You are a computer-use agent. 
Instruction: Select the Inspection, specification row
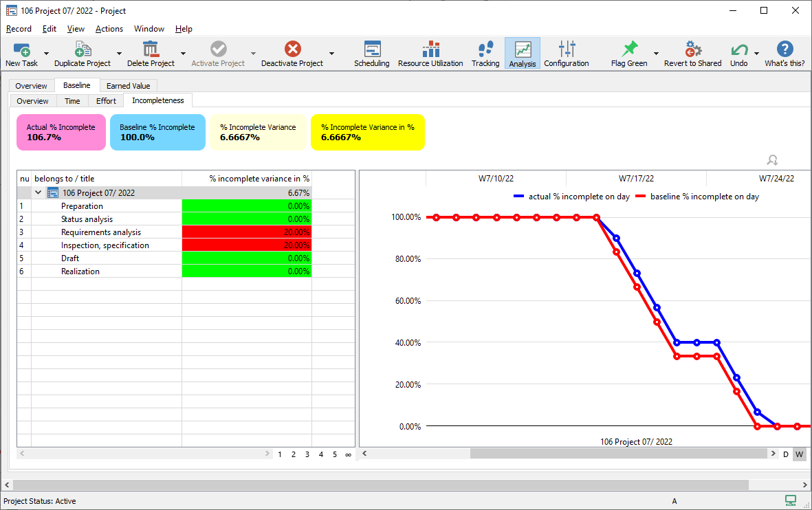coord(165,245)
